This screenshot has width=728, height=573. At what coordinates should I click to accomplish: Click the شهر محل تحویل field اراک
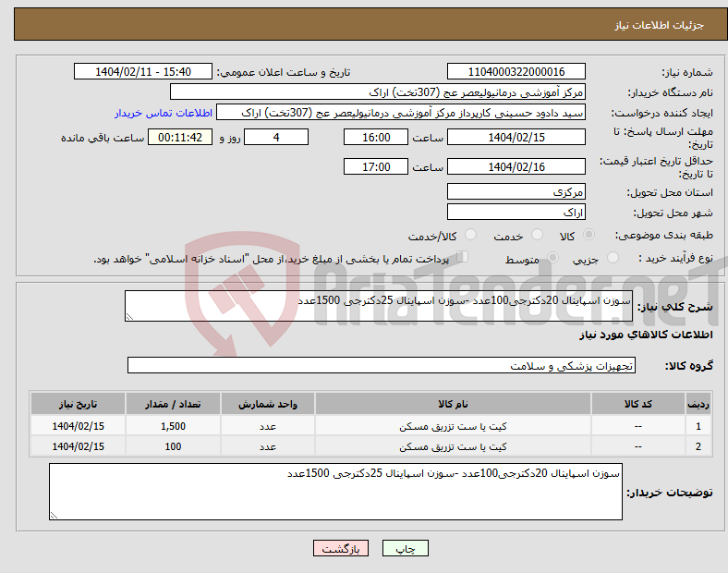(516, 212)
